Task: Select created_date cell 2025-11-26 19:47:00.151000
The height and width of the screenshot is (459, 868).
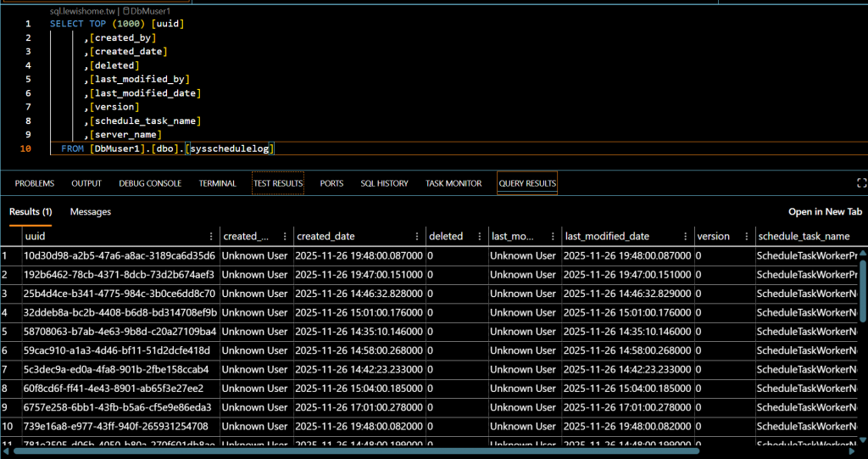Action: [359, 274]
